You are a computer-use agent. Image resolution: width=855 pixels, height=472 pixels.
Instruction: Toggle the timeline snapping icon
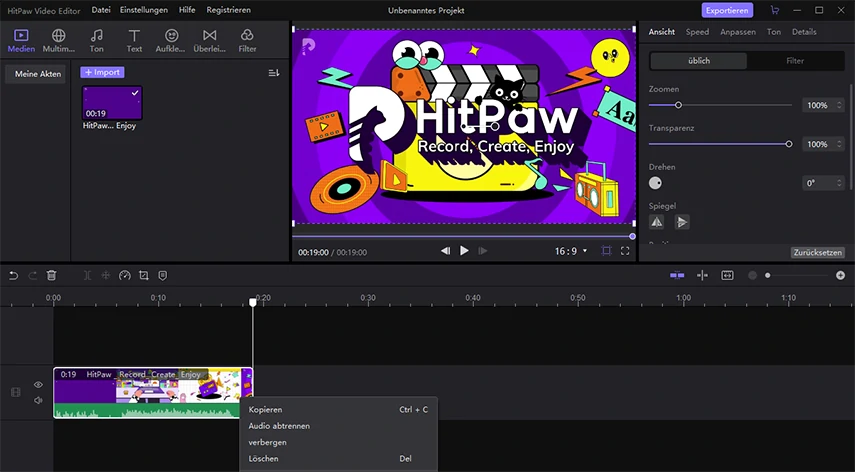click(x=677, y=276)
